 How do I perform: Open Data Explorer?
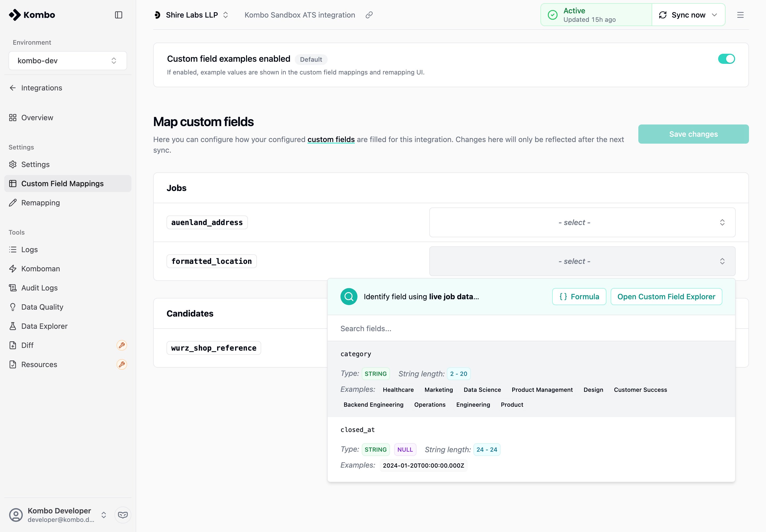(x=44, y=326)
